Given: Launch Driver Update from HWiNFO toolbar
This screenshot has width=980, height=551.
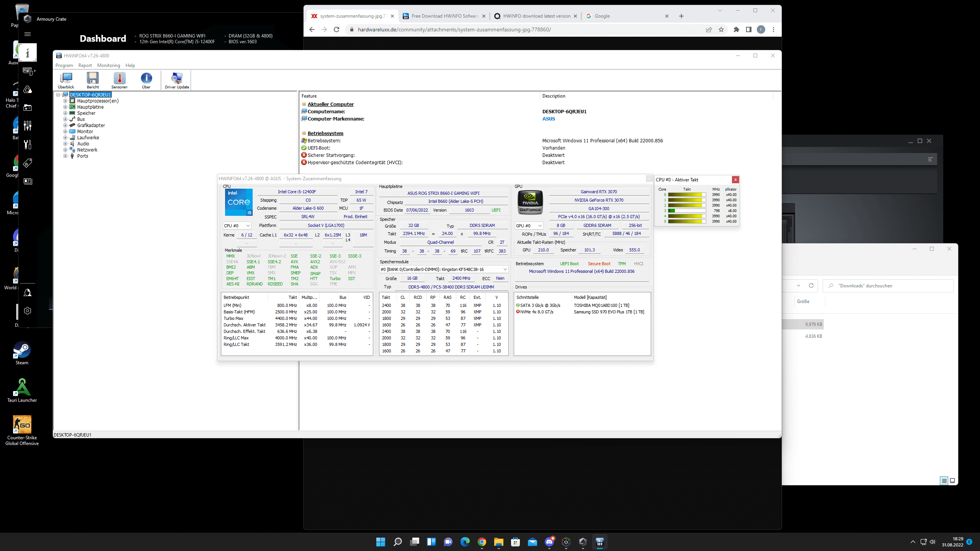Looking at the screenshot, I should (x=177, y=80).
